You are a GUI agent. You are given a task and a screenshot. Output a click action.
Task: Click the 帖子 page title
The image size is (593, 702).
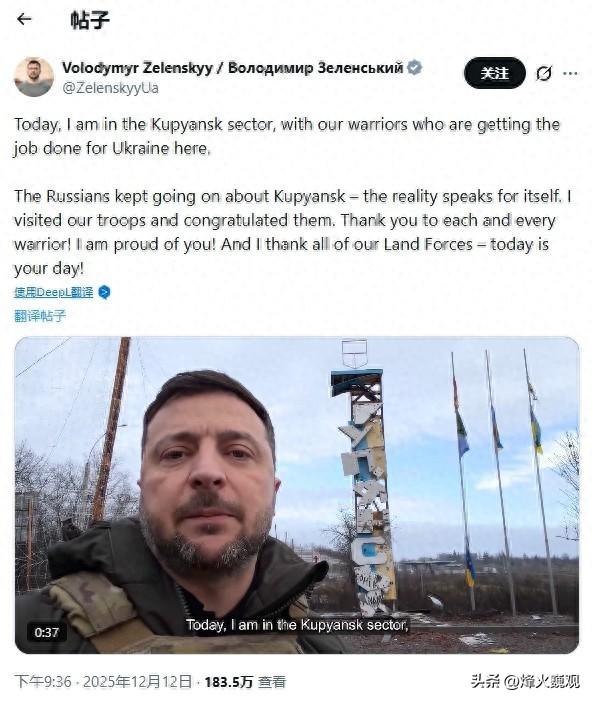pos(90,20)
